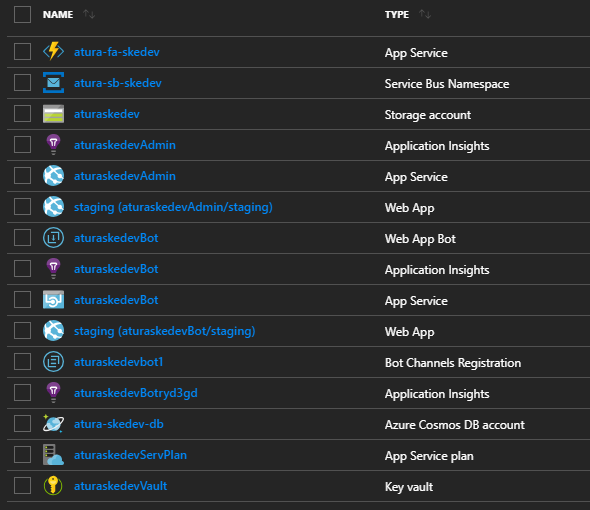Viewport: 590px width, 510px height.
Task: Click the NAME column header label
Action: click(x=58, y=14)
